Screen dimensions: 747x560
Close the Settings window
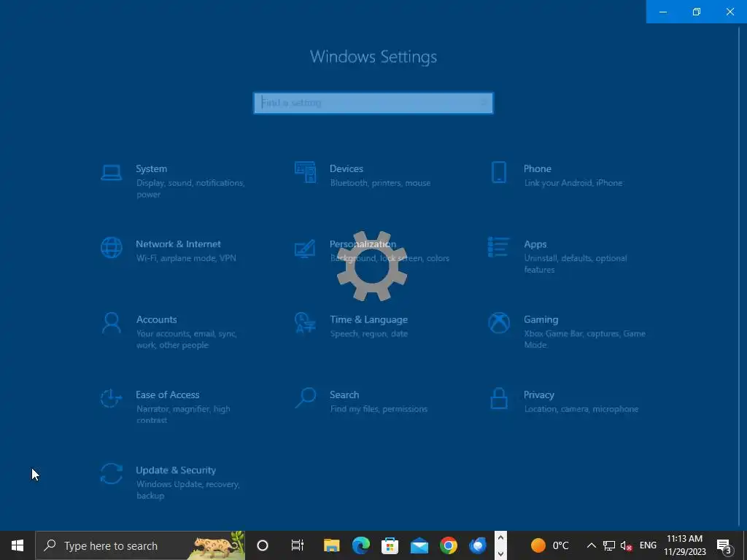729,12
